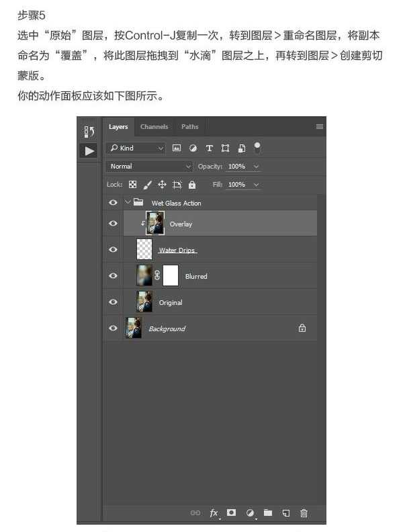Toggle the layer filtering switch
This screenshot has width=403, height=532.
[257, 148]
